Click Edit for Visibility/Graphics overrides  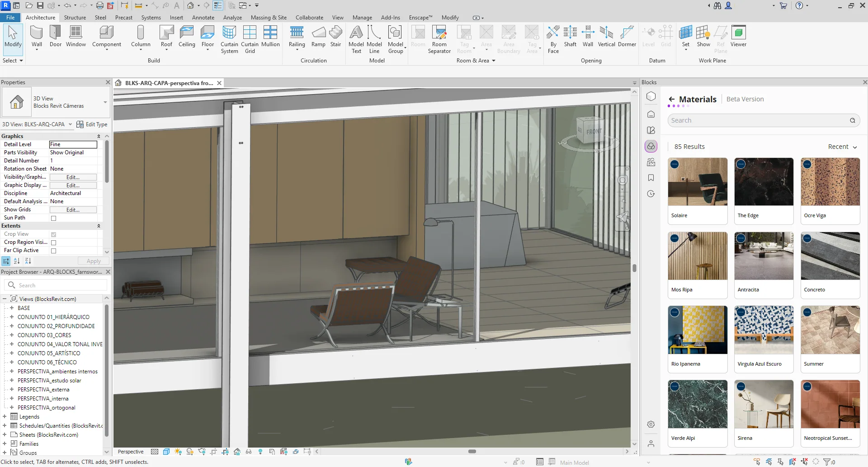(x=73, y=177)
